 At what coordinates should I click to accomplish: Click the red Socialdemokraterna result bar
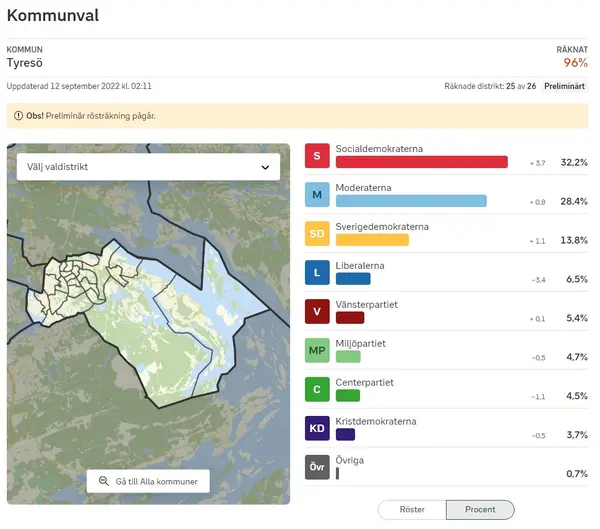pos(421,162)
